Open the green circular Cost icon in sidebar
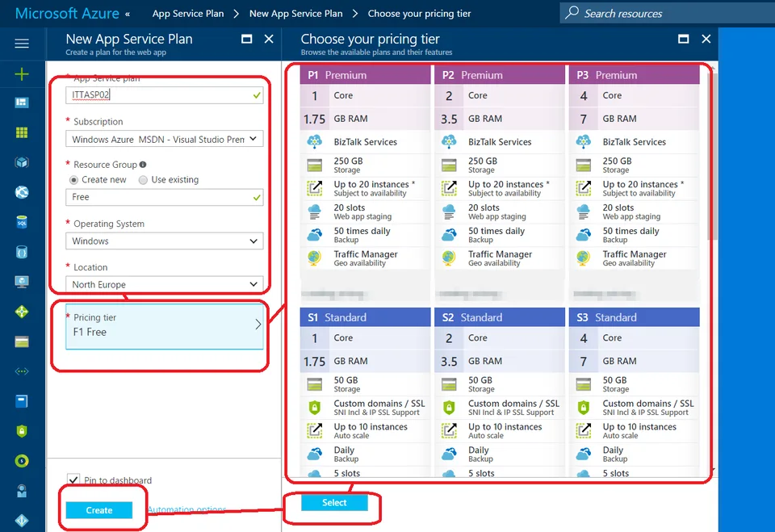Viewport: 775px width, 532px height. (22, 461)
